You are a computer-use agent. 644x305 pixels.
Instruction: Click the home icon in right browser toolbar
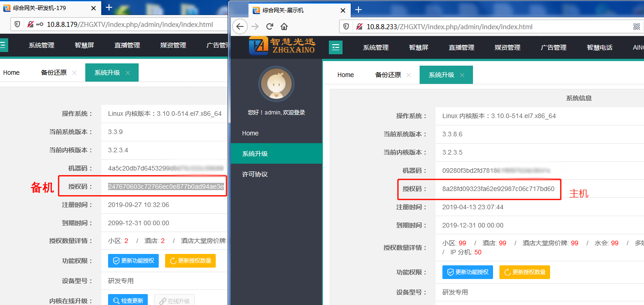(x=284, y=26)
